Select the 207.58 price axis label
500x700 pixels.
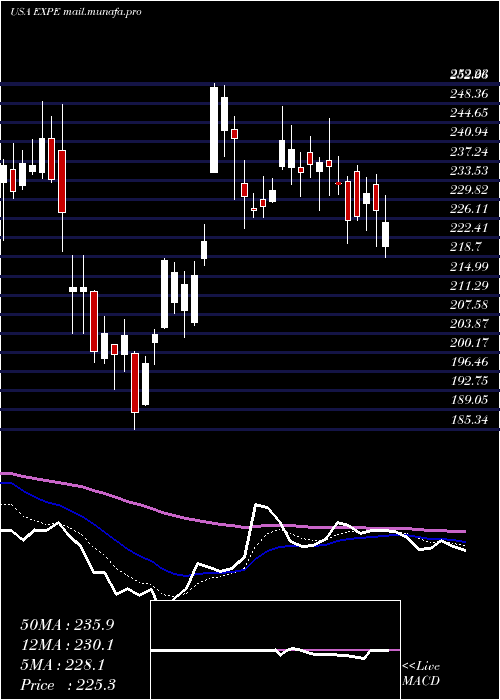pos(469,305)
